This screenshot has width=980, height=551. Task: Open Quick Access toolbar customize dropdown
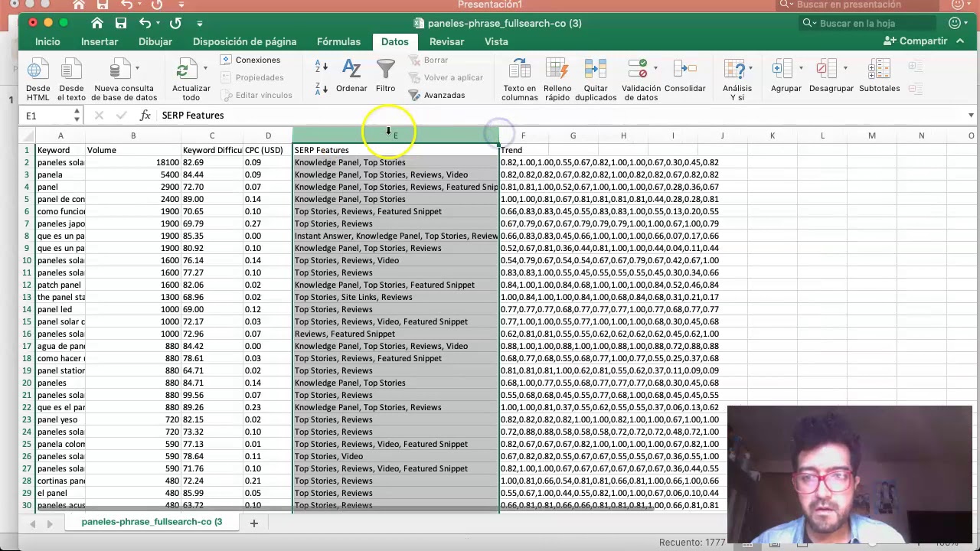coord(199,24)
